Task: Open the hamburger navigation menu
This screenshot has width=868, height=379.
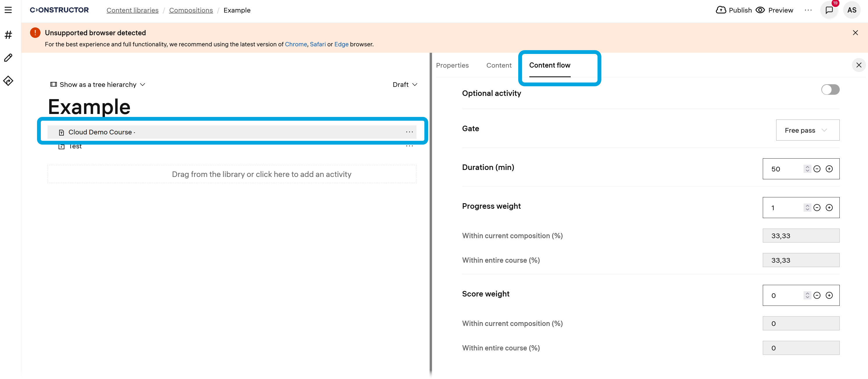Action: pos(8,10)
